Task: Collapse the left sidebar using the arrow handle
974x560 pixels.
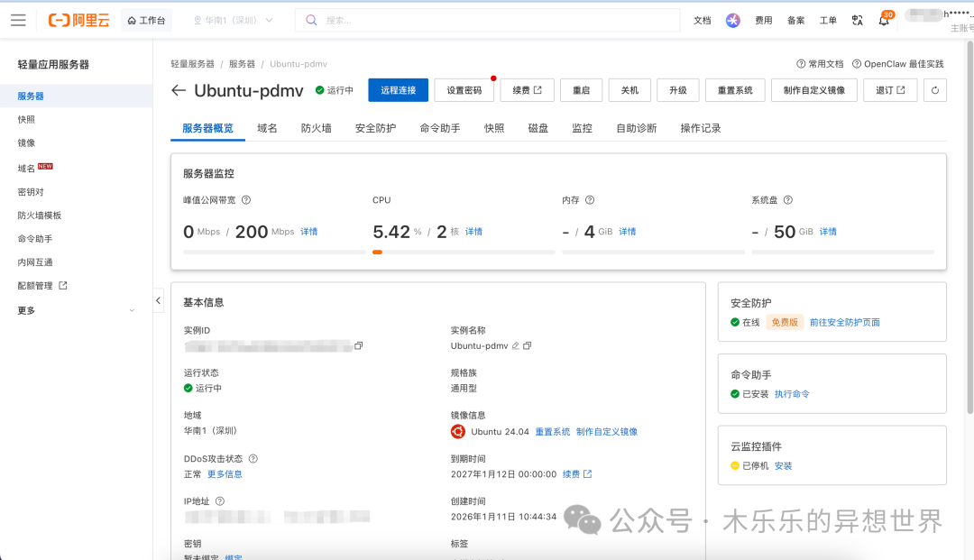Action: click(x=158, y=299)
